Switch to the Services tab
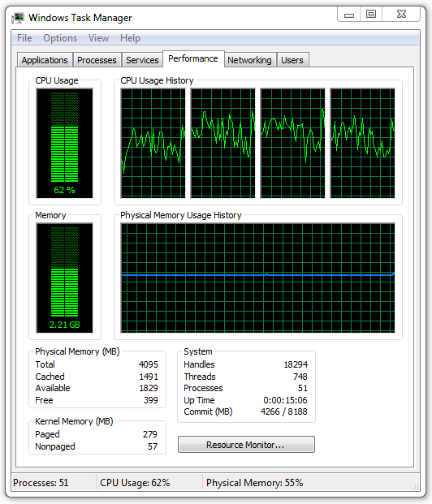Image resolution: width=432 pixels, height=504 pixels. (x=142, y=60)
